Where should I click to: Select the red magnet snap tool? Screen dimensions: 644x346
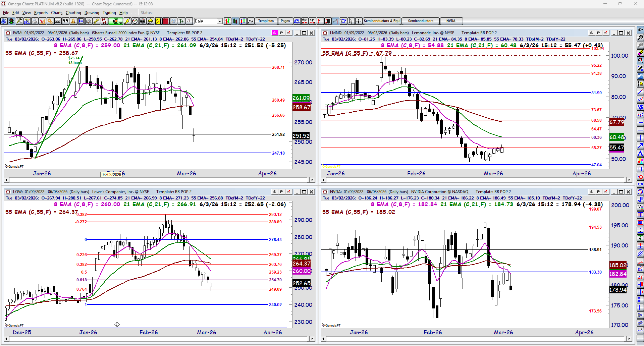(x=640, y=61)
